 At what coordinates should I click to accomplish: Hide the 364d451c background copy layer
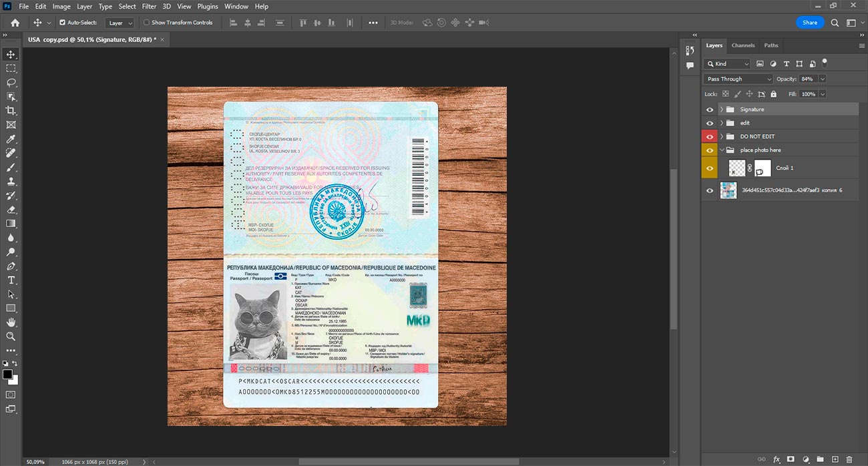710,190
